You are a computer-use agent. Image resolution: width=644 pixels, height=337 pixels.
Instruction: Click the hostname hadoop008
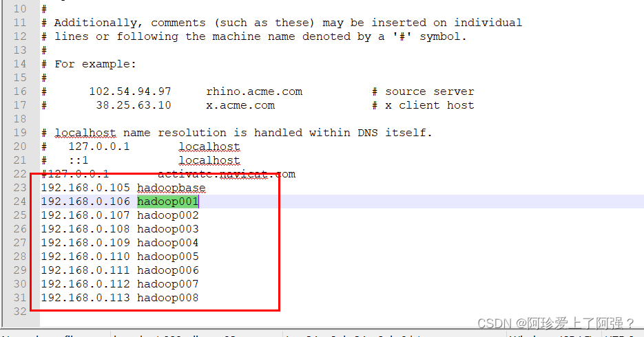(x=168, y=298)
